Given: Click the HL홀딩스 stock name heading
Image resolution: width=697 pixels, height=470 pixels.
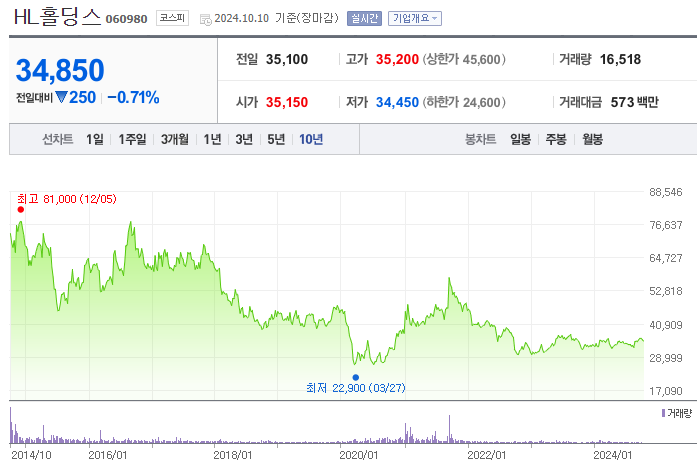Looking at the screenshot, I should coord(58,17).
